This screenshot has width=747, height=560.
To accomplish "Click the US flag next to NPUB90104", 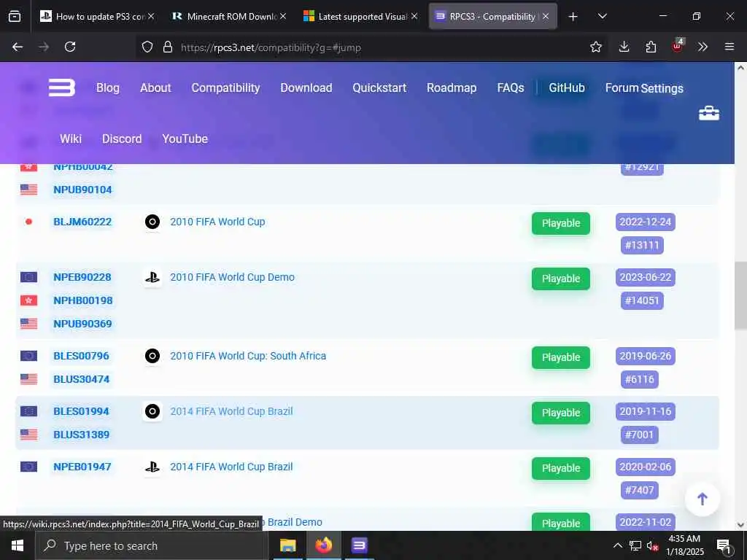I will coord(29,190).
